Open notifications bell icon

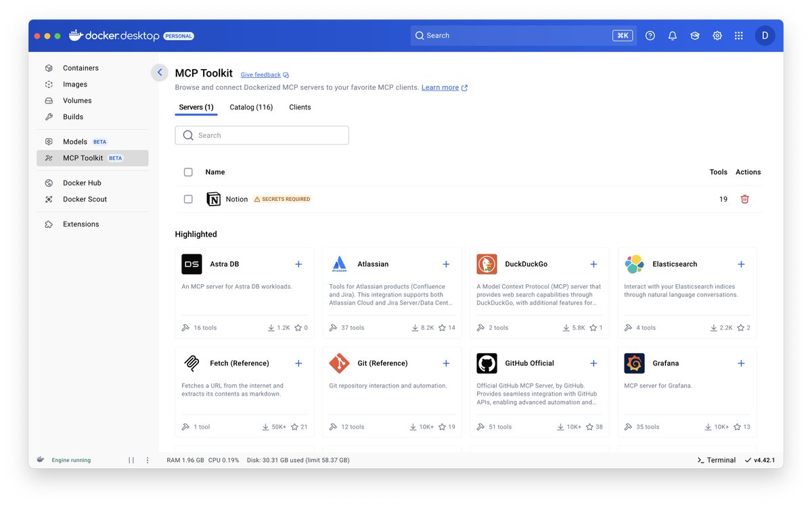[x=673, y=35]
